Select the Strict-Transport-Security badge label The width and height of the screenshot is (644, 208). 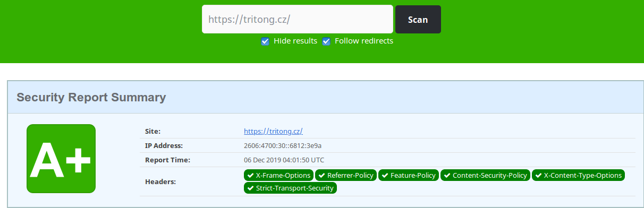(295, 188)
